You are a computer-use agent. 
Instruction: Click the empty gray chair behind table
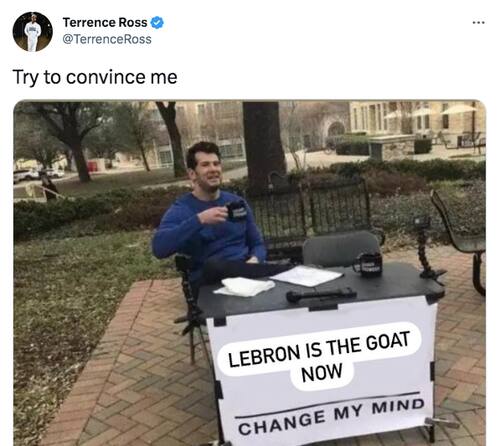[x=341, y=248]
